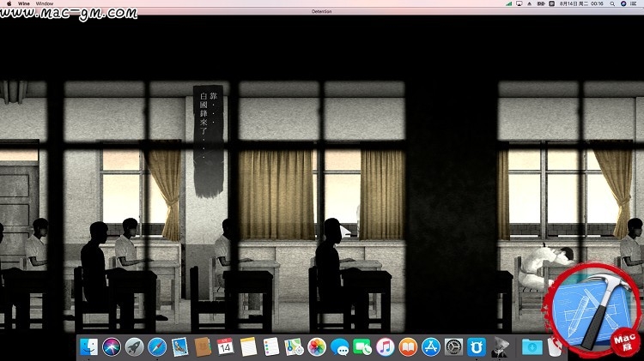Open the Window menu in menu bar
Image resolution: width=644 pixels, height=361 pixels.
(45, 3)
